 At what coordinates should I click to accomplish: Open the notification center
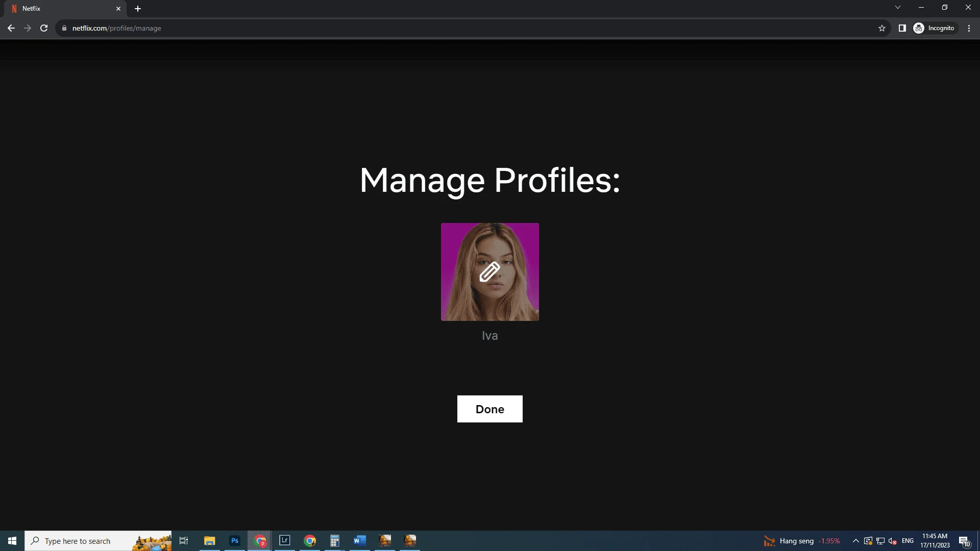(x=964, y=541)
